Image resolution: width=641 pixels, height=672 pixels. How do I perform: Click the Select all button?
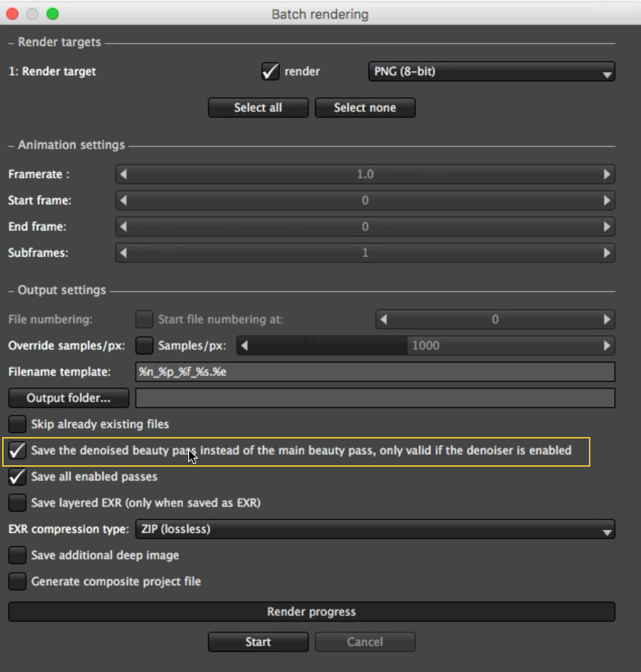tap(258, 108)
